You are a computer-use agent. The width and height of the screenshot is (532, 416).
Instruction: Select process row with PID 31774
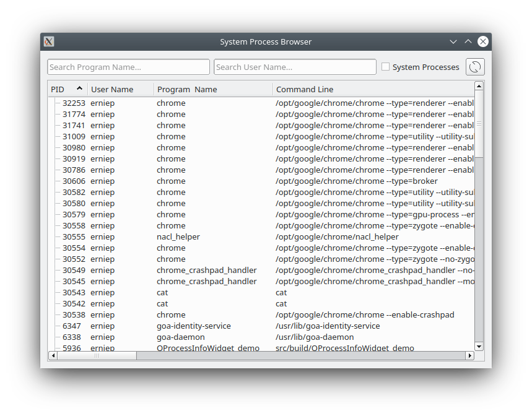tap(261, 115)
